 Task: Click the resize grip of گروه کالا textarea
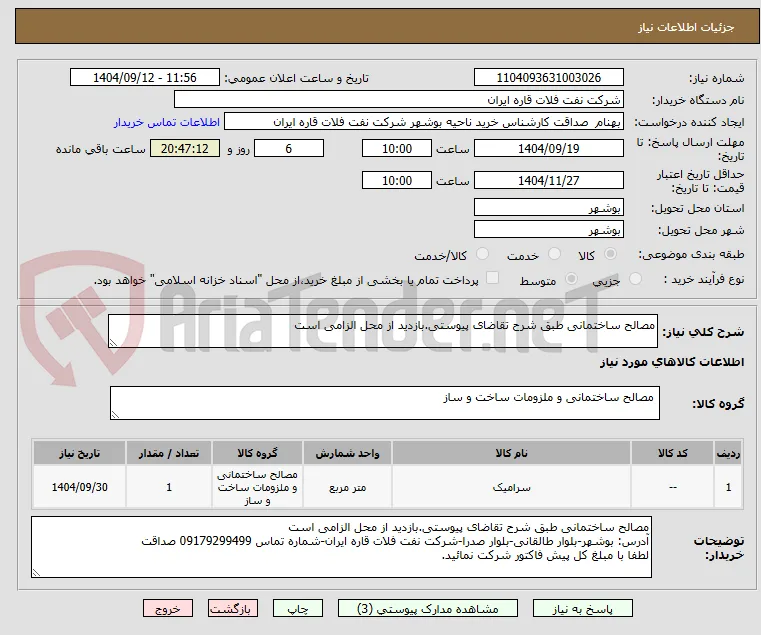point(116,415)
